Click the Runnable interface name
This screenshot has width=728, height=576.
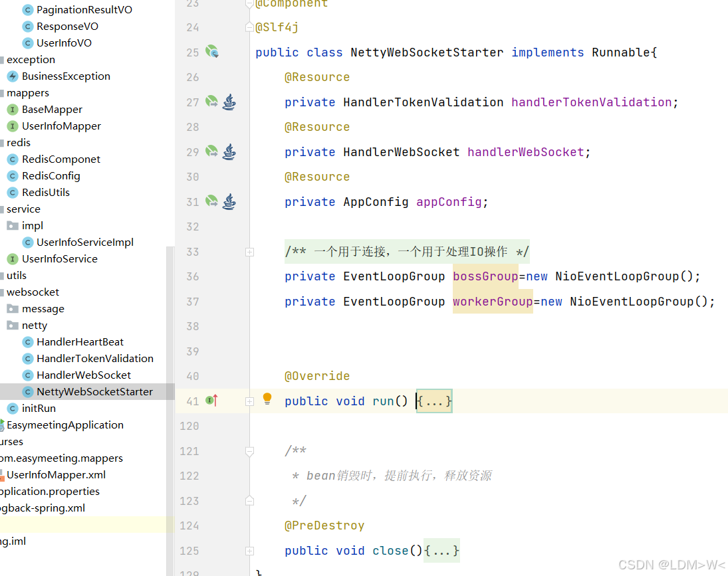(x=621, y=52)
